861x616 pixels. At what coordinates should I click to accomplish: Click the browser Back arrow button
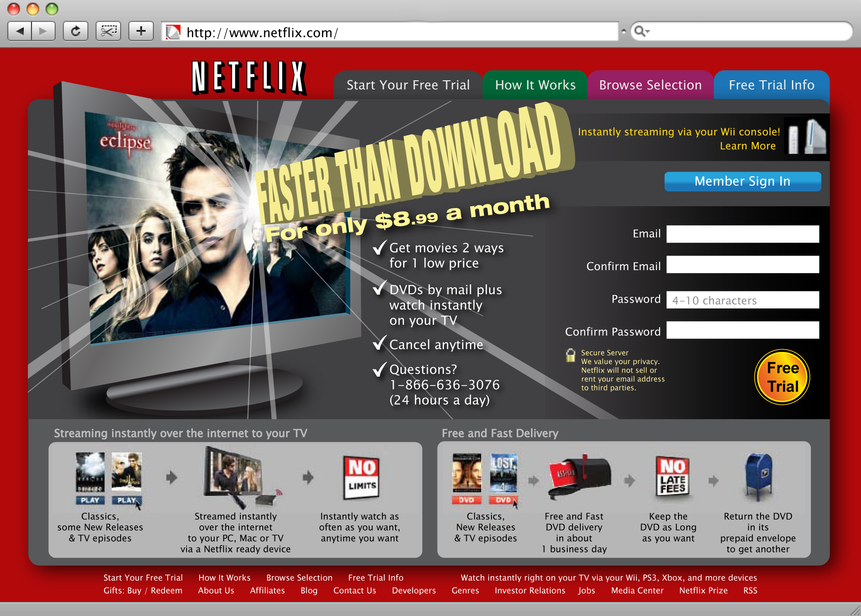[x=20, y=31]
